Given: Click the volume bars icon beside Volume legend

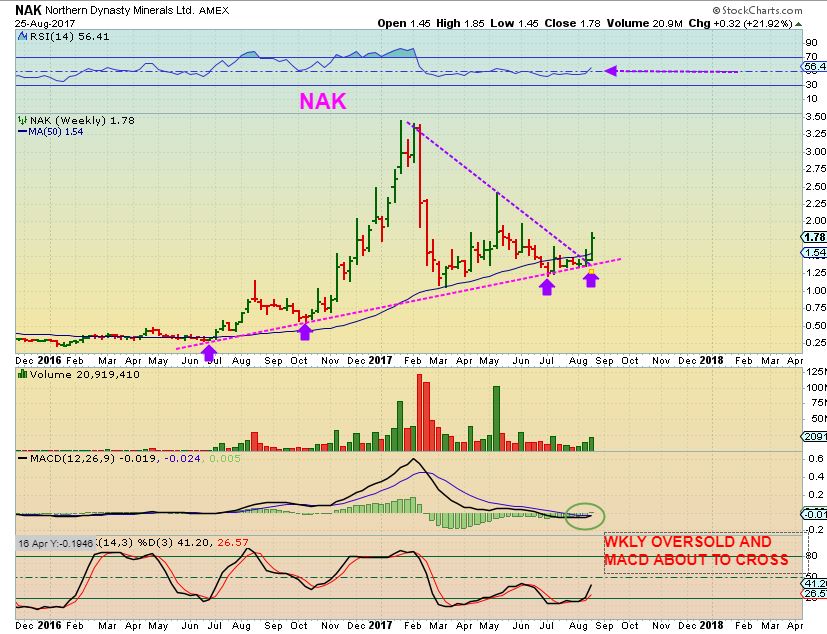Looking at the screenshot, I should coord(23,374).
